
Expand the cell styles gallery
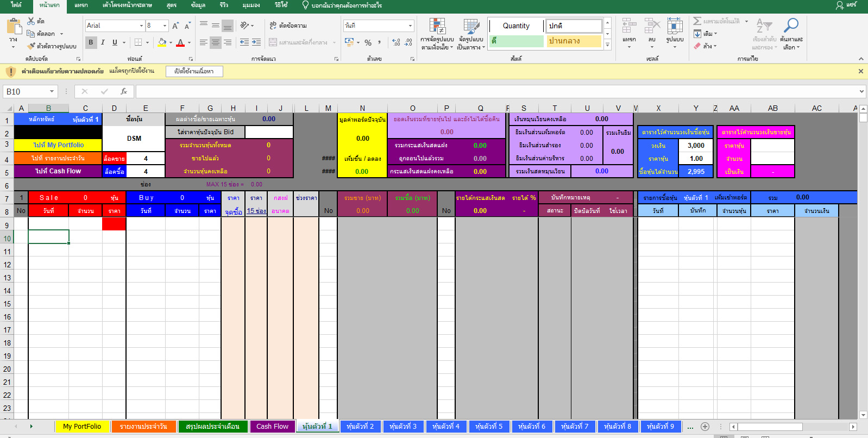tap(607, 45)
